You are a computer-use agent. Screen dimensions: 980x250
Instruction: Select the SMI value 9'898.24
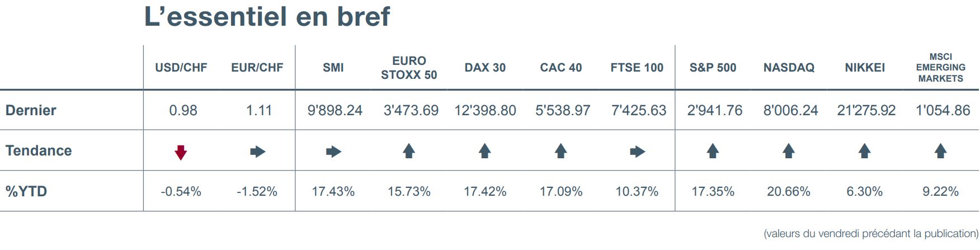pos(335,110)
